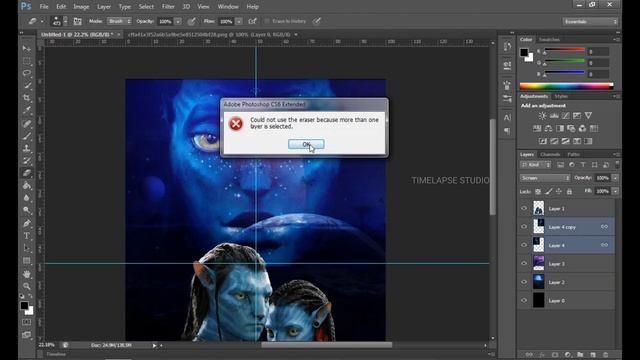Toggle layer filtering switch in Layers panel

(617, 164)
